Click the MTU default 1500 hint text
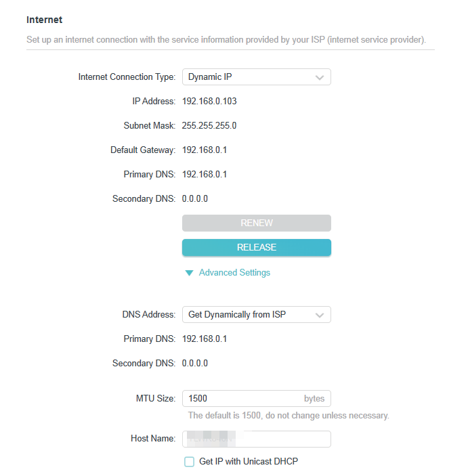This screenshot has height=476, width=468. pyautogui.click(x=289, y=415)
